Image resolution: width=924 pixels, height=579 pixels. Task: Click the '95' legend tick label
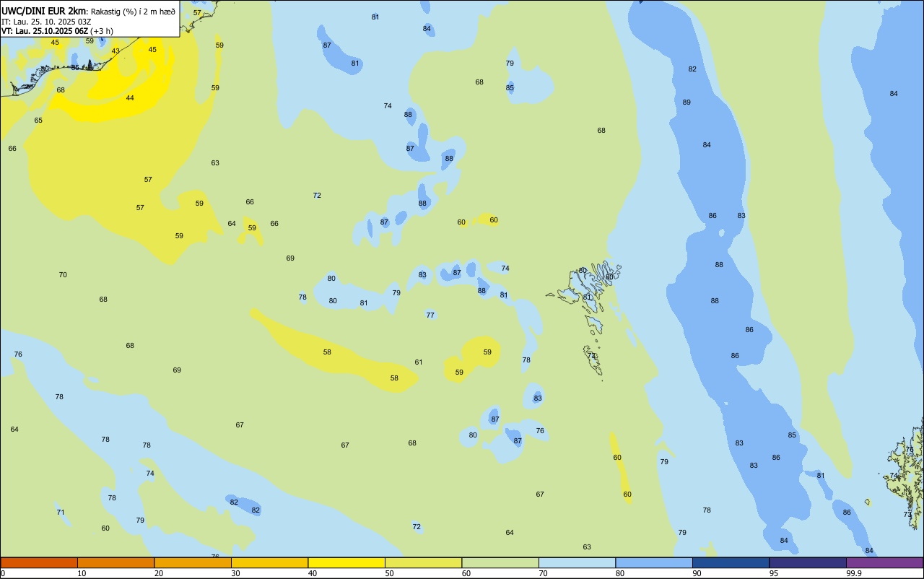[774, 573]
